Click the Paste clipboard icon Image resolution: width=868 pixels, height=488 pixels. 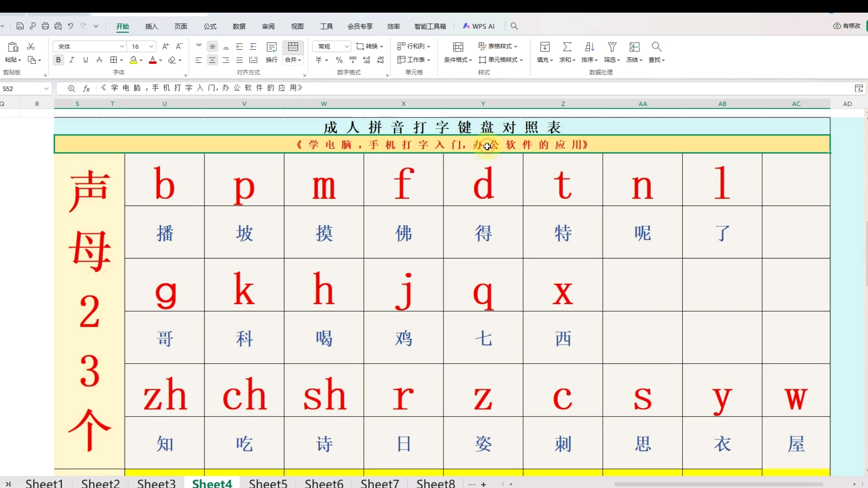pyautogui.click(x=13, y=47)
